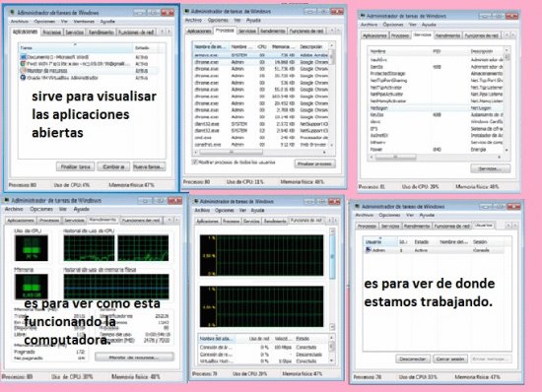Click the Admin user icon in Usuarios window
This screenshot has height=392, width=542.
[x=369, y=250]
